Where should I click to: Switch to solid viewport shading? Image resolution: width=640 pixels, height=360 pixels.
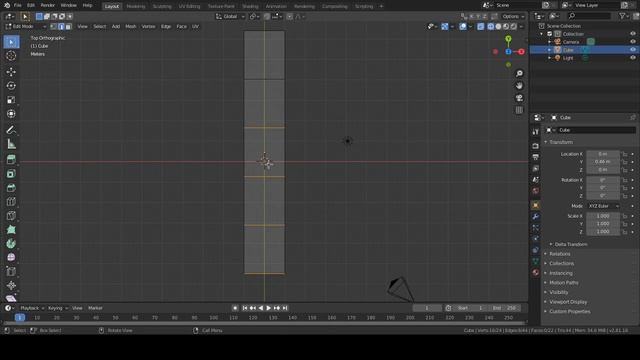[x=498, y=27]
